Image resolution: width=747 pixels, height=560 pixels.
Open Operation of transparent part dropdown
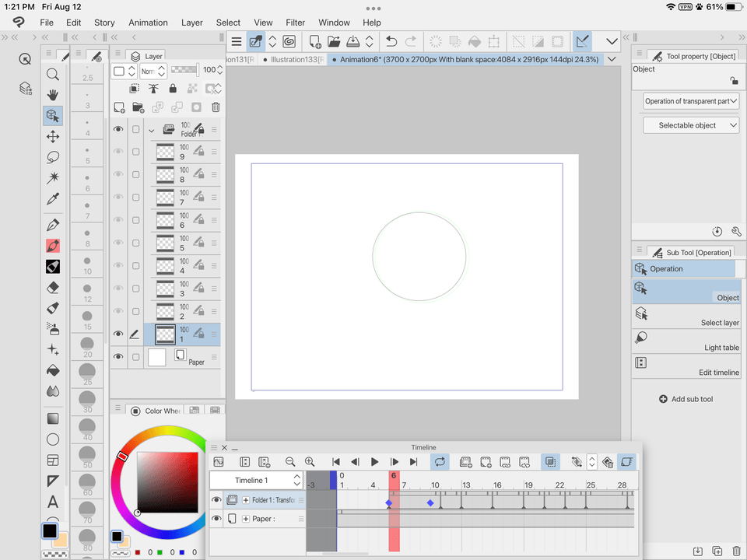pyautogui.click(x=690, y=101)
